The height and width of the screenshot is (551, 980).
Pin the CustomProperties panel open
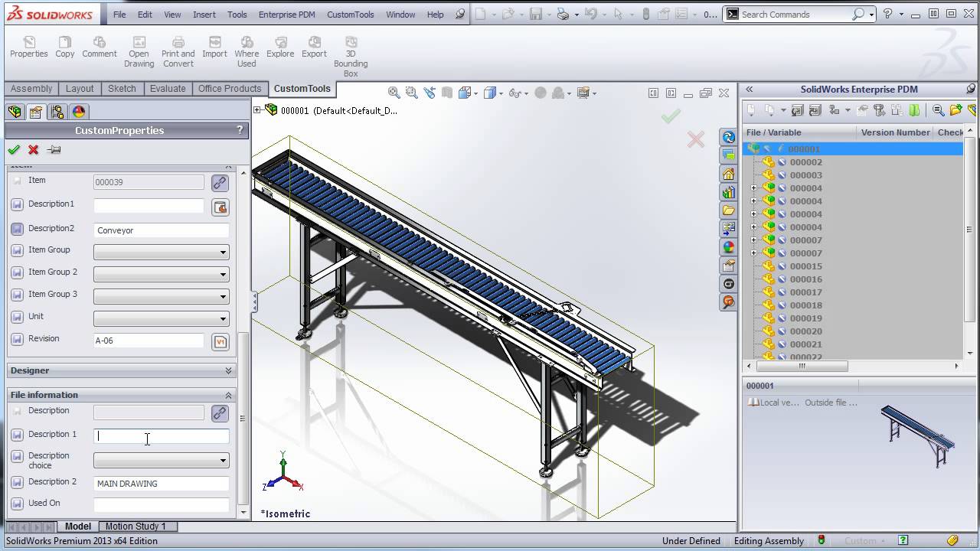click(x=54, y=150)
